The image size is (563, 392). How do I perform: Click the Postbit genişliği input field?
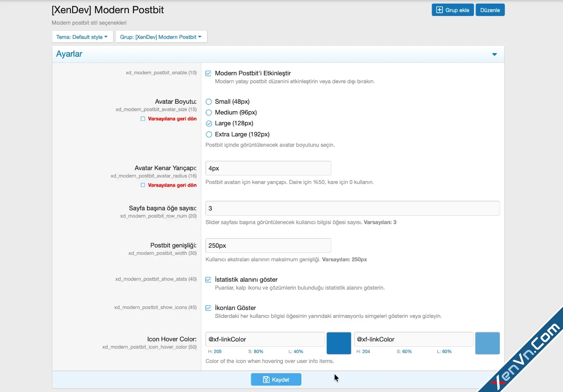click(268, 245)
